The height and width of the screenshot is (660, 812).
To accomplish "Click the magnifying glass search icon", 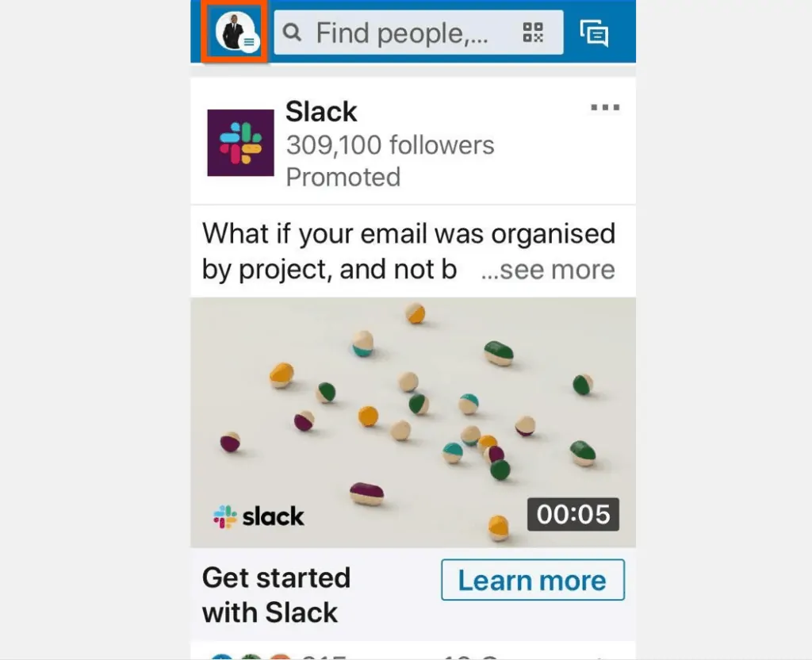I will click(x=293, y=33).
